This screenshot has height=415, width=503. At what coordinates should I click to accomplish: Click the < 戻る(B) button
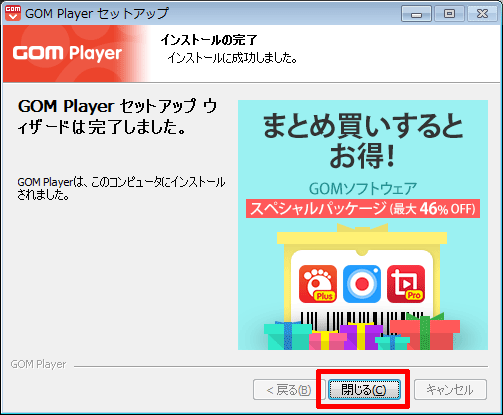pos(289,389)
